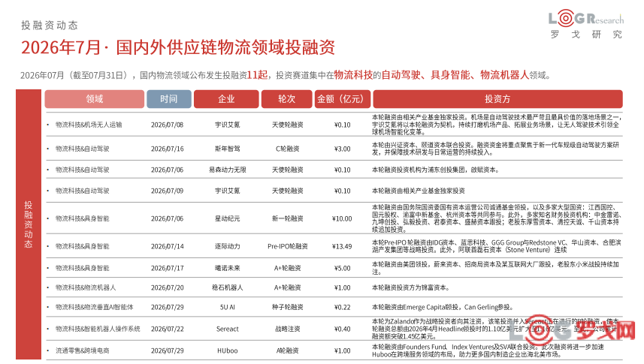This screenshot has height=364, width=644.
Task: Click the date 2026/07/08
Action: point(167,125)
